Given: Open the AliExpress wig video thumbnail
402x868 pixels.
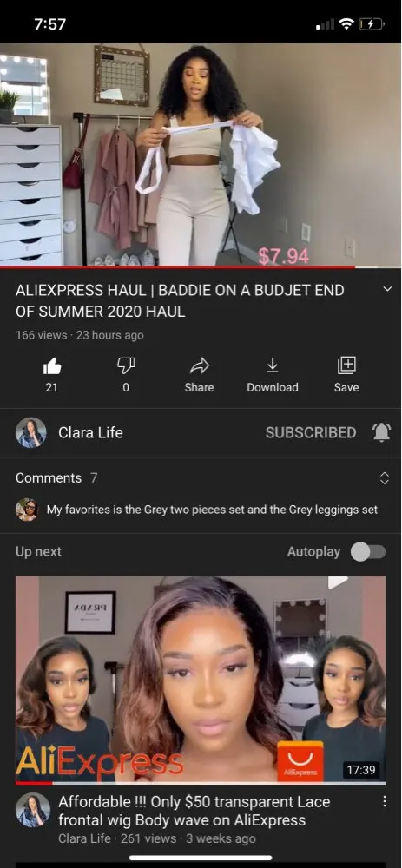Looking at the screenshot, I should (x=201, y=681).
